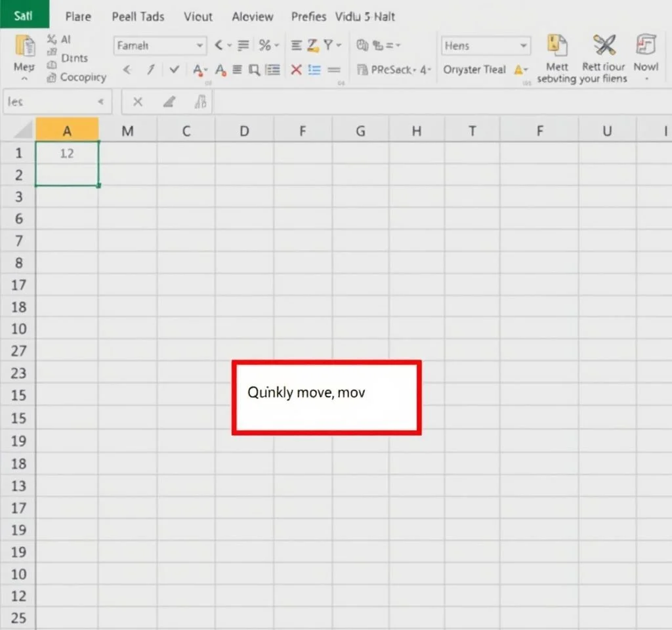
Task: Click the blue bulleted list icon
Action: [x=314, y=70]
